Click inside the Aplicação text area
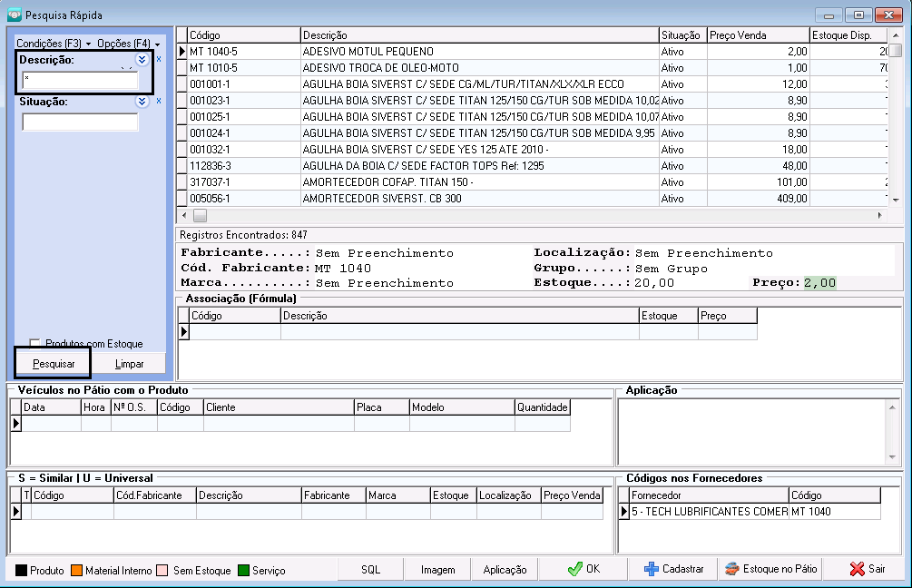 coord(751,432)
